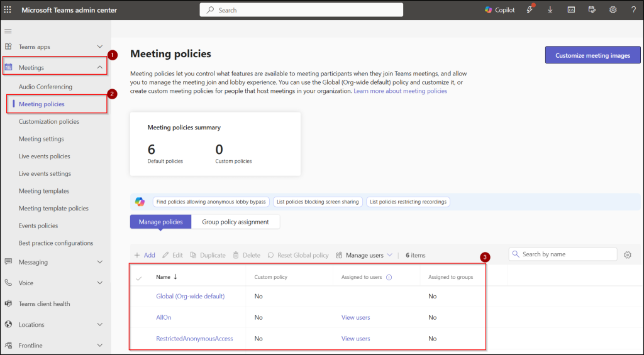Open Meeting template policies in sidebar
The height and width of the screenshot is (355, 644).
[54, 208]
